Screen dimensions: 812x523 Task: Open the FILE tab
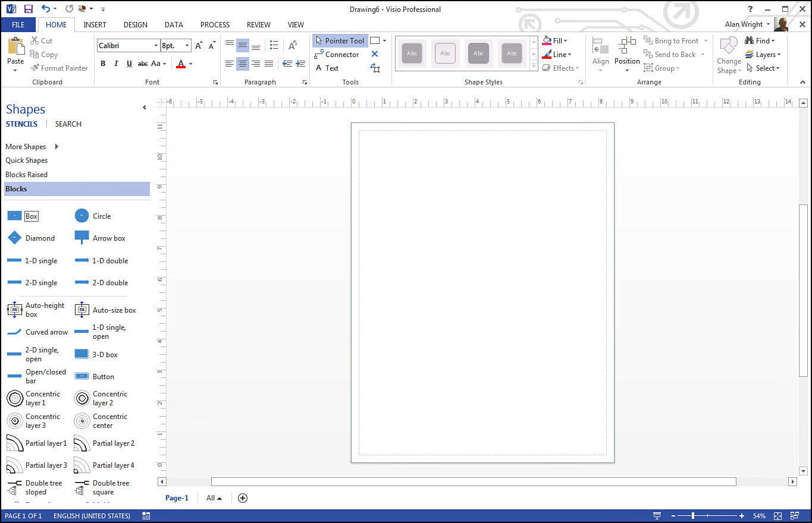tap(18, 24)
